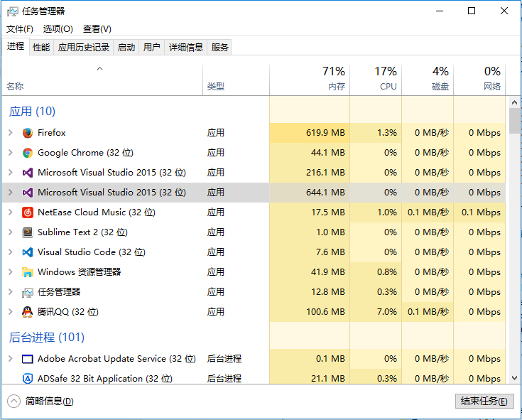Screen dimensions: 522x420
Task: Expand the Google Chrome process group
Action: 11,153
